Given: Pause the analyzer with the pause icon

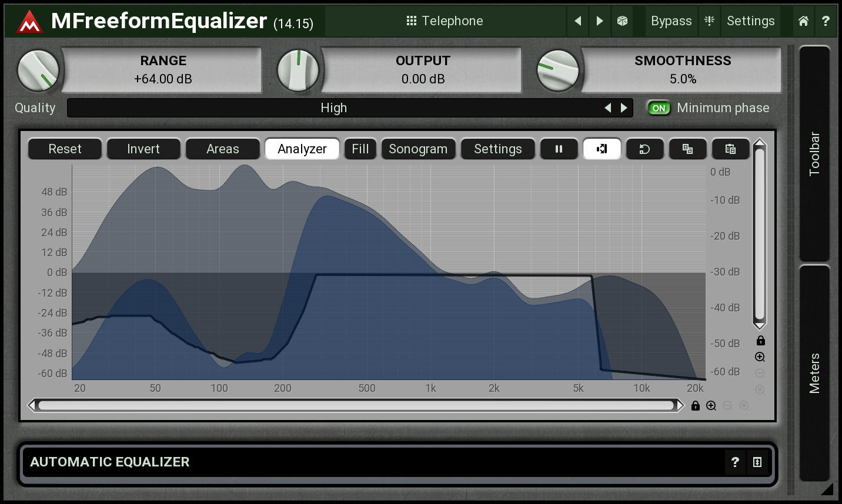Looking at the screenshot, I should coord(559,149).
